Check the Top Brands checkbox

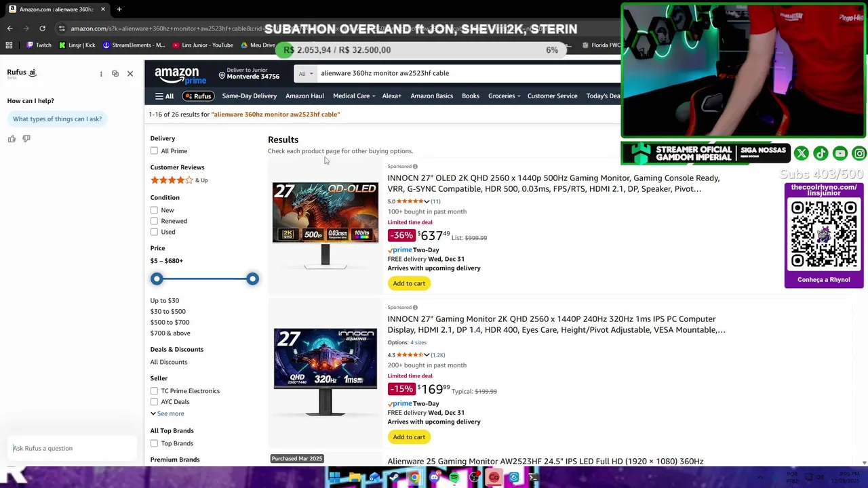coord(154,443)
